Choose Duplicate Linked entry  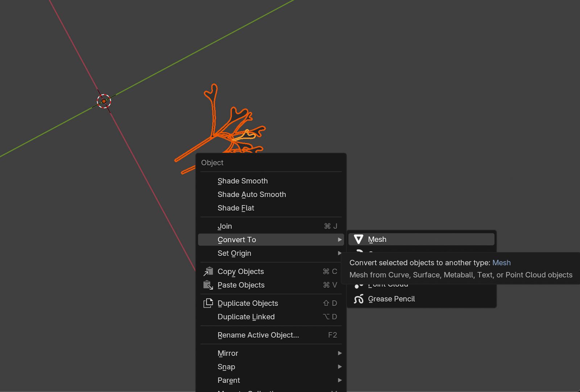click(246, 317)
